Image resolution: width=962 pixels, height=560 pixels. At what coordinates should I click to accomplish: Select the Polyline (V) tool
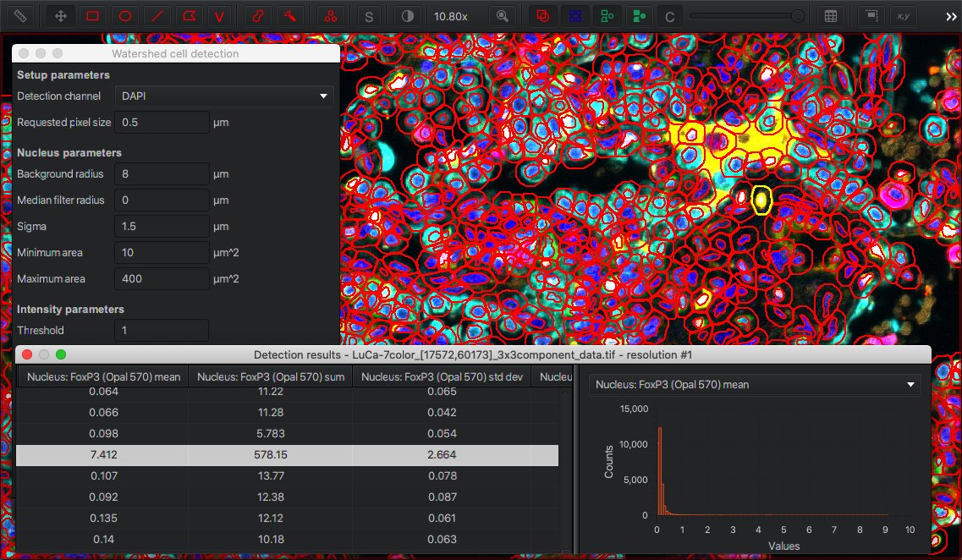[219, 16]
